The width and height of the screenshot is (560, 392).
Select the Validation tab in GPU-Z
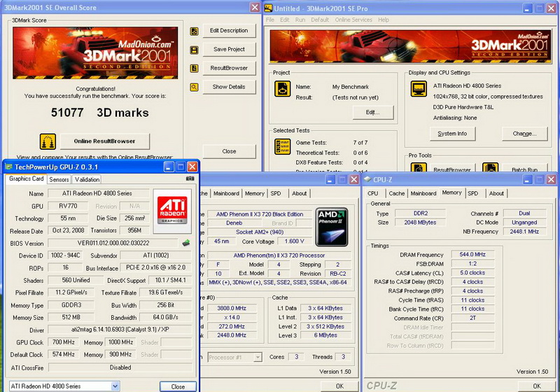(87, 180)
